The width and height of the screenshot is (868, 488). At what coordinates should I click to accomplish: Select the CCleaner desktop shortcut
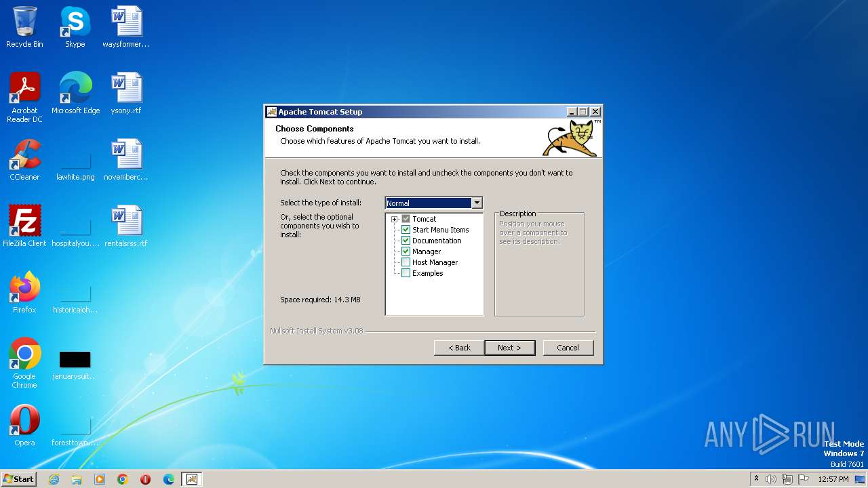tap(24, 160)
